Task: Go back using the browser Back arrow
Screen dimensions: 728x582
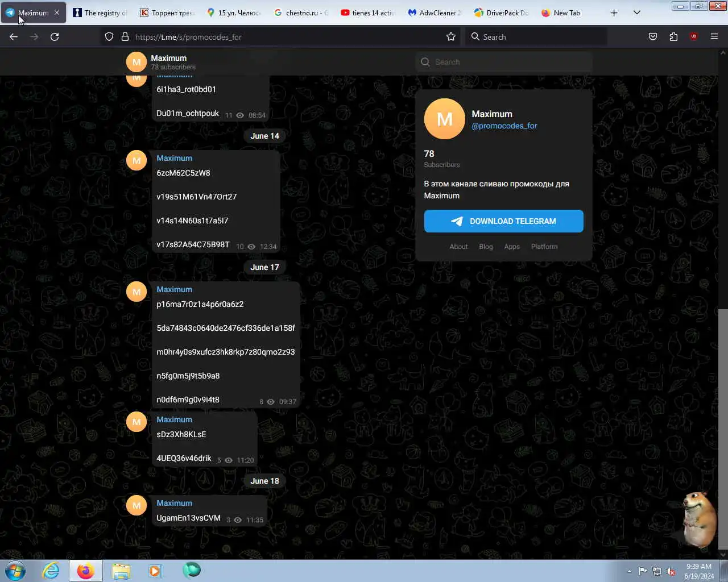Action: click(14, 37)
